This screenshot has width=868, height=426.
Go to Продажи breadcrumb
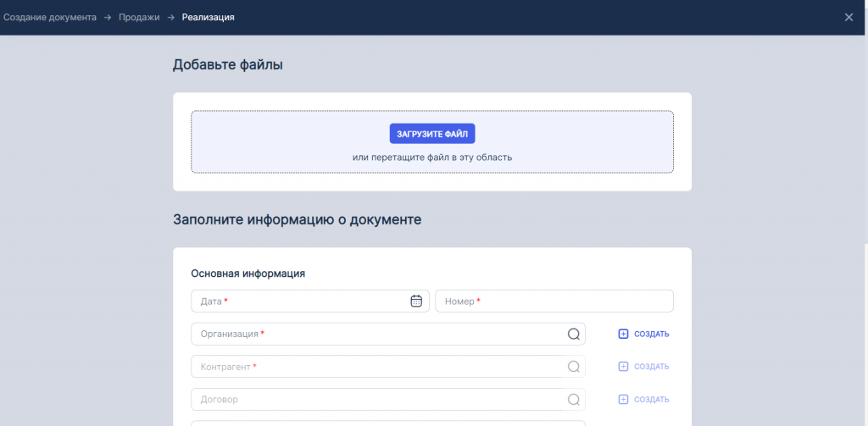[x=139, y=17]
